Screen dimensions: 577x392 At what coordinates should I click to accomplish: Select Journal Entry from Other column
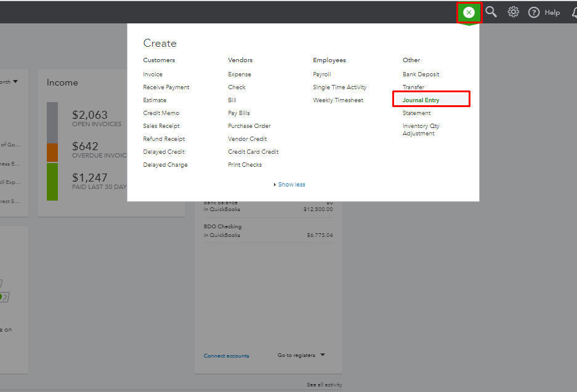pyautogui.click(x=421, y=100)
